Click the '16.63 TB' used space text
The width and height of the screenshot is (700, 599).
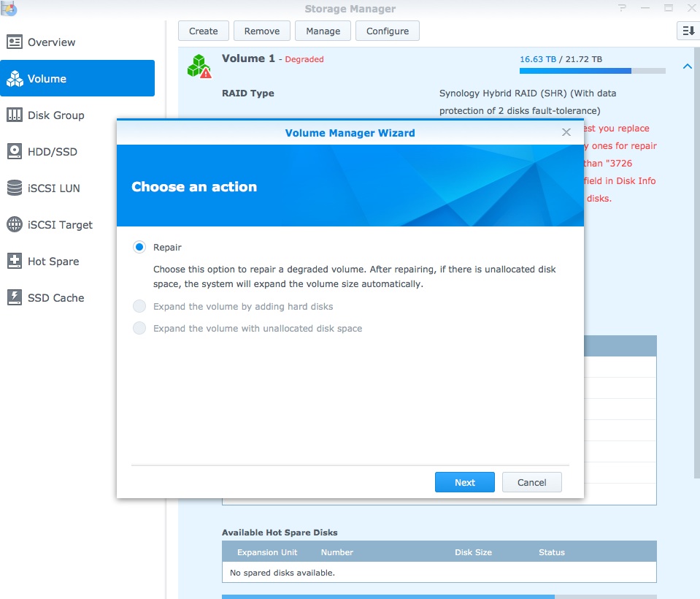pos(538,59)
